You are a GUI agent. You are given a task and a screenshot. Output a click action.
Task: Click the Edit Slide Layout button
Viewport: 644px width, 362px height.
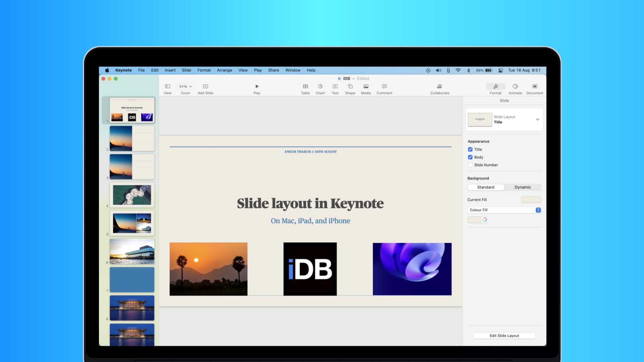[x=504, y=336]
